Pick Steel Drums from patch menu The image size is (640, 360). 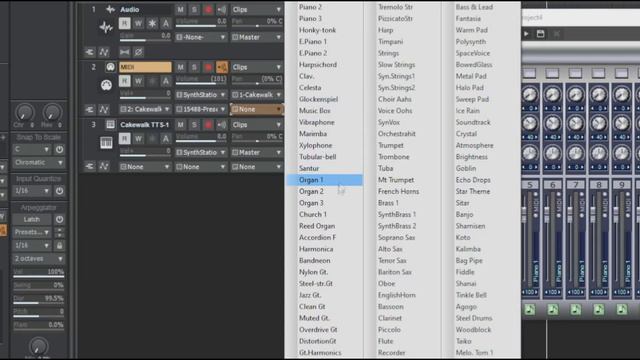coord(473,318)
